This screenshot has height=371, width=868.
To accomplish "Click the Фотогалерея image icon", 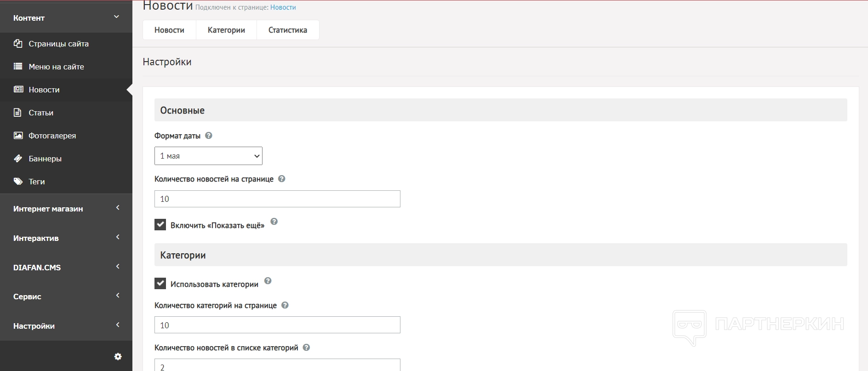I will [x=18, y=136].
